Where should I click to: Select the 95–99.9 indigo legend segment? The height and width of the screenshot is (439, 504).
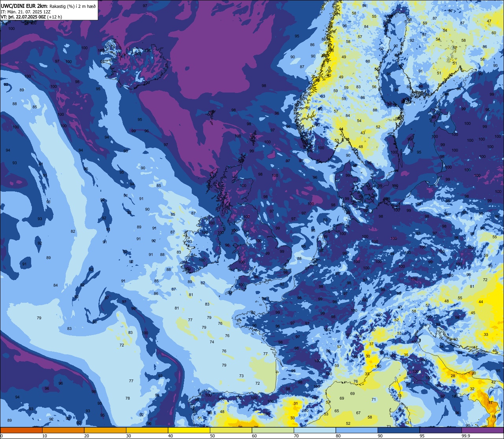tap(441, 430)
